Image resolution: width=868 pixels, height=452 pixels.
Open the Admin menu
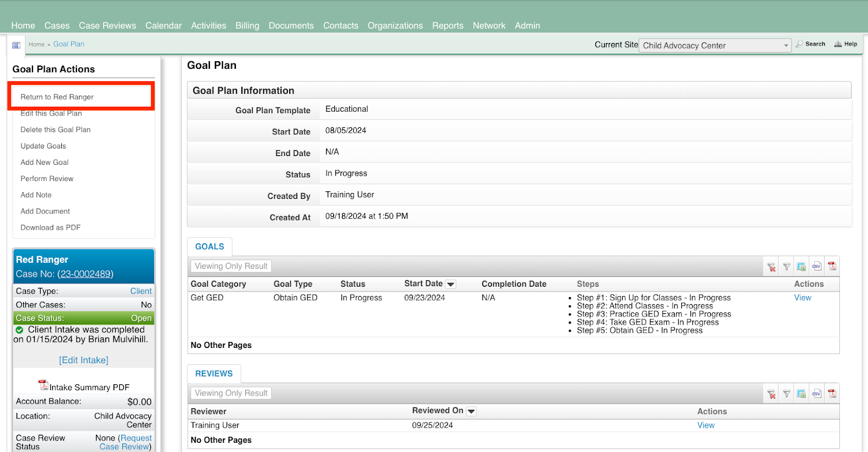pos(527,25)
